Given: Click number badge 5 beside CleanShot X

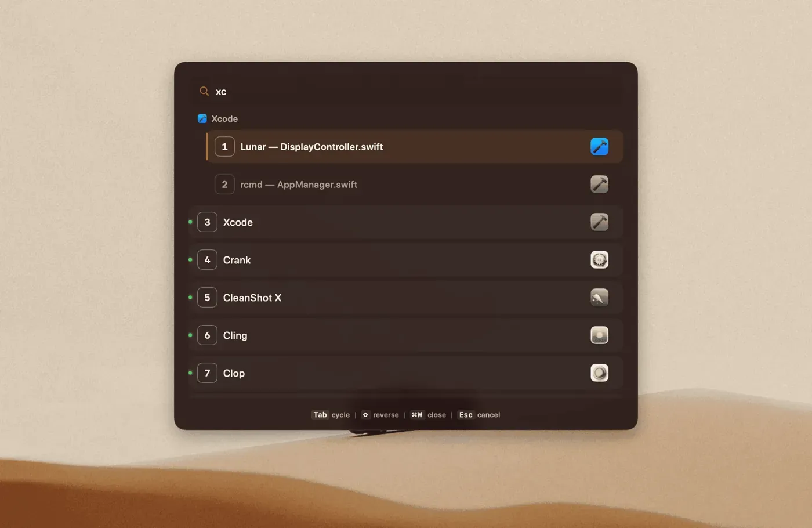Looking at the screenshot, I should click(x=207, y=298).
